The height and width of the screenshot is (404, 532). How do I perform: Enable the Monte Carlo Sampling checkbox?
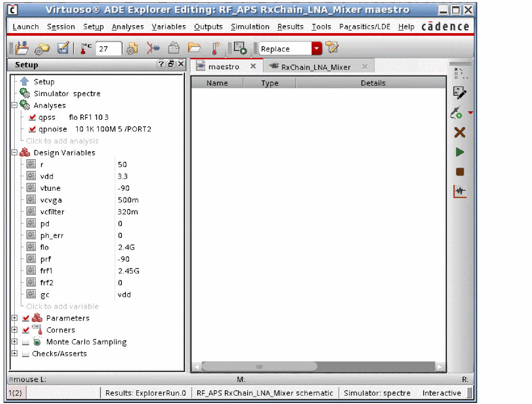tap(26, 343)
